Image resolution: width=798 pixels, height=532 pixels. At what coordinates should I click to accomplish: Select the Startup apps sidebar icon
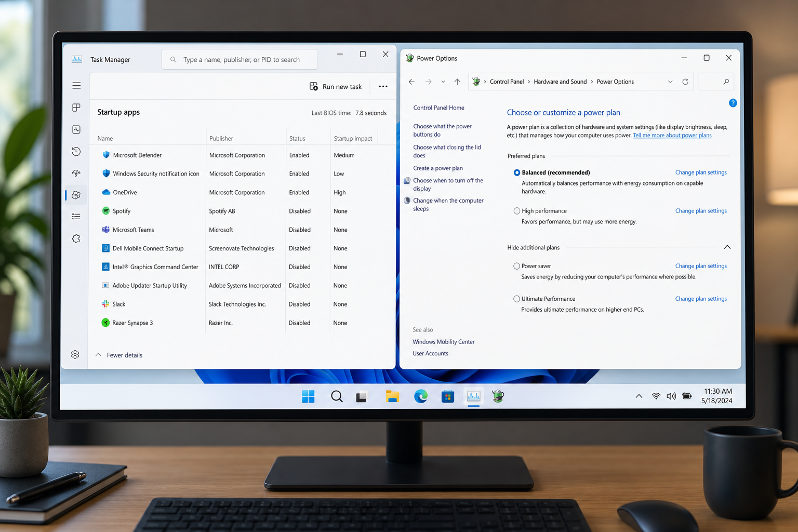pos(76,195)
